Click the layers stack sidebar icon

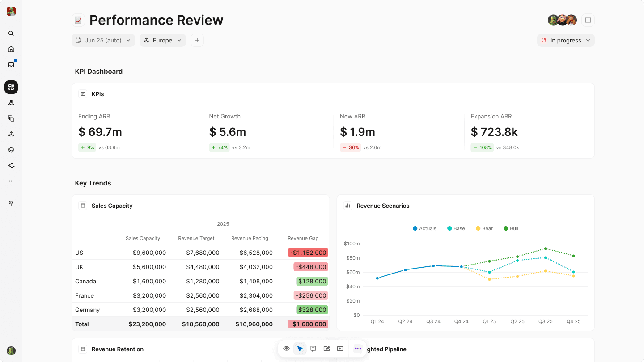(x=11, y=150)
